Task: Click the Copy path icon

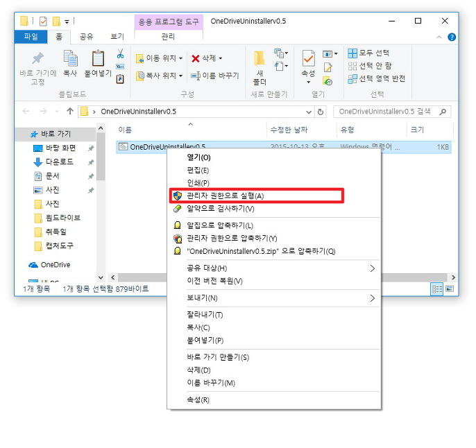Action: (120, 67)
